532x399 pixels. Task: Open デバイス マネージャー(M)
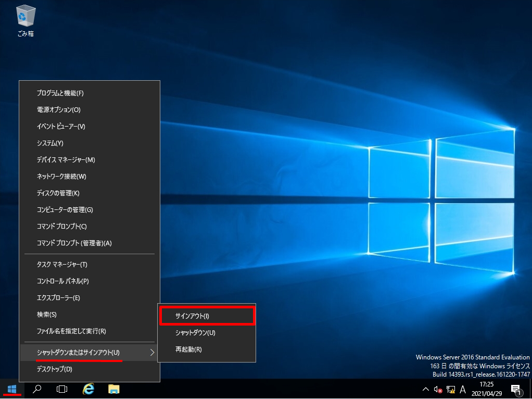[90, 159]
